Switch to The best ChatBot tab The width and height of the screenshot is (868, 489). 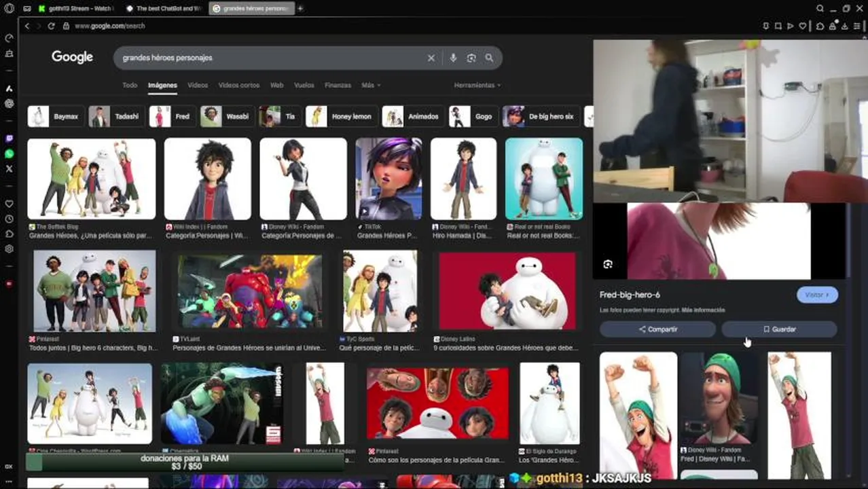163,8
